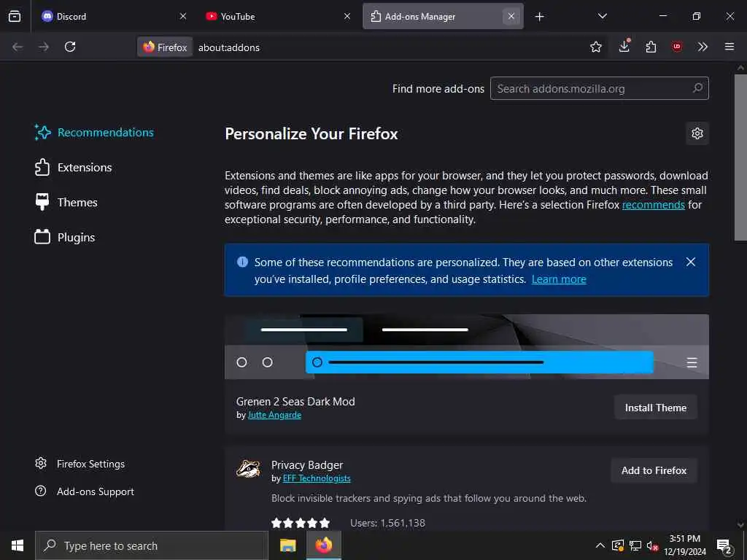Open the add-ons tools gear menu
Image resolution: width=747 pixels, height=560 pixels.
pos(697,133)
